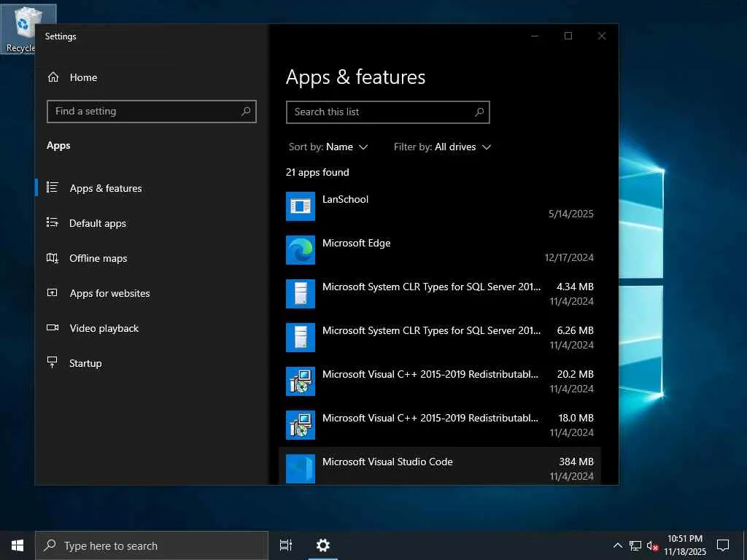Click the LanSchool app icon
The height and width of the screenshot is (560, 747).
[x=301, y=206]
